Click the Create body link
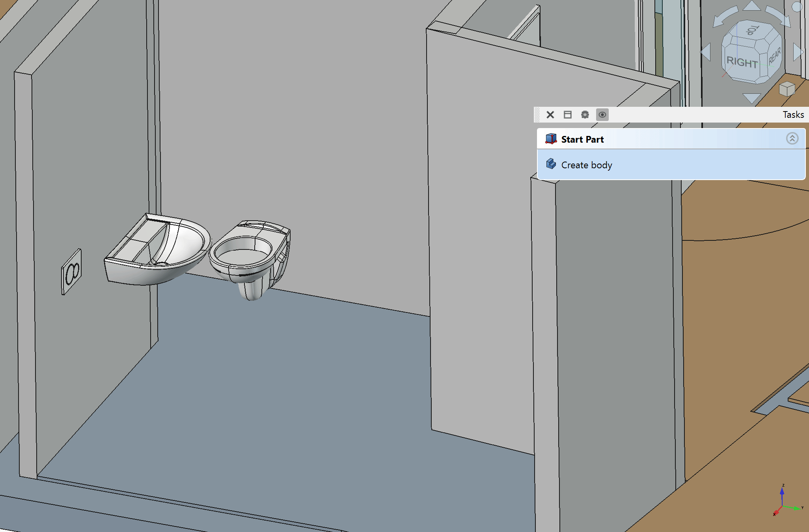Image resolution: width=809 pixels, height=532 pixels. [x=587, y=165]
